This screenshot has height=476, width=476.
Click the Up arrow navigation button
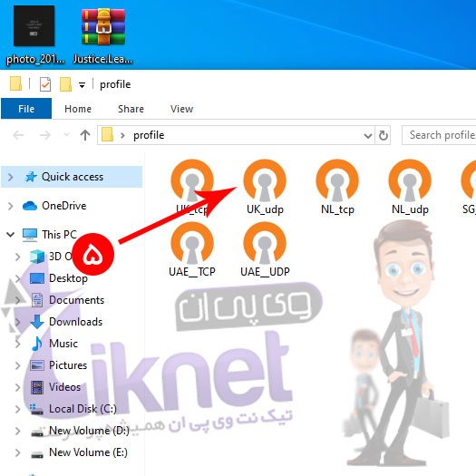click(x=85, y=135)
